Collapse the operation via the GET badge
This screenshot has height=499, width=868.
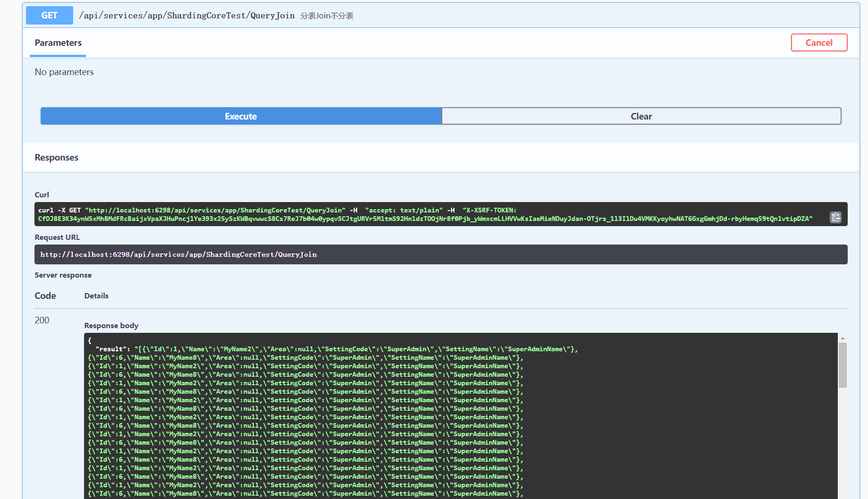click(x=50, y=15)
